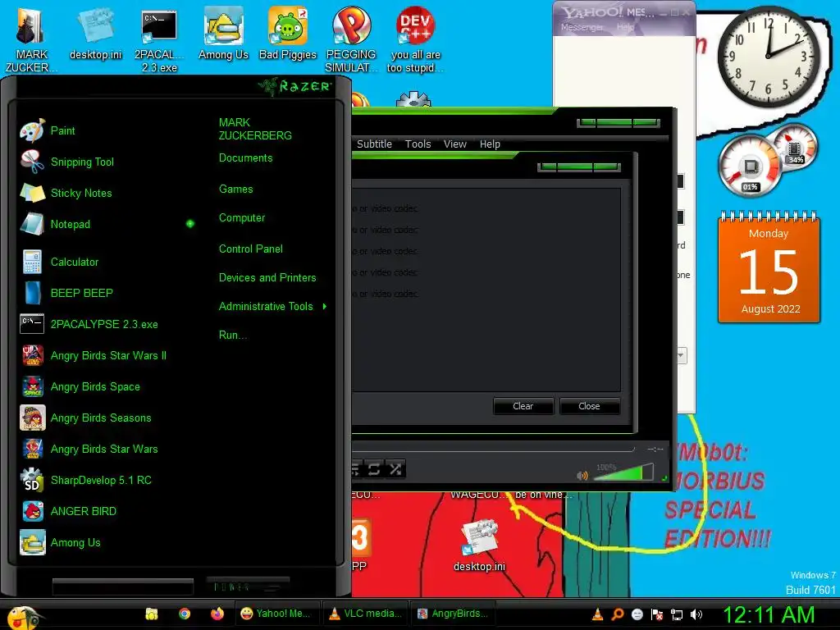Open Devices and Printers link

tap(267, 277)
